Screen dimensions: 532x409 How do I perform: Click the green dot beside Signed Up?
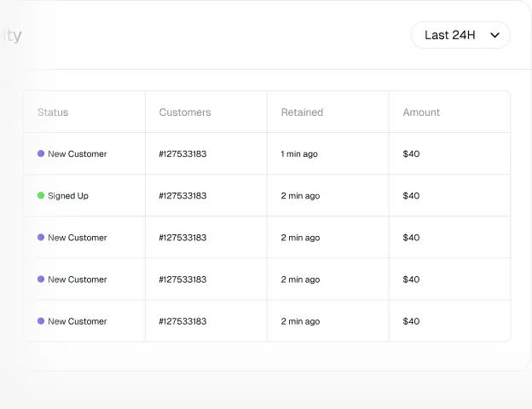click(x=41, y=196)
